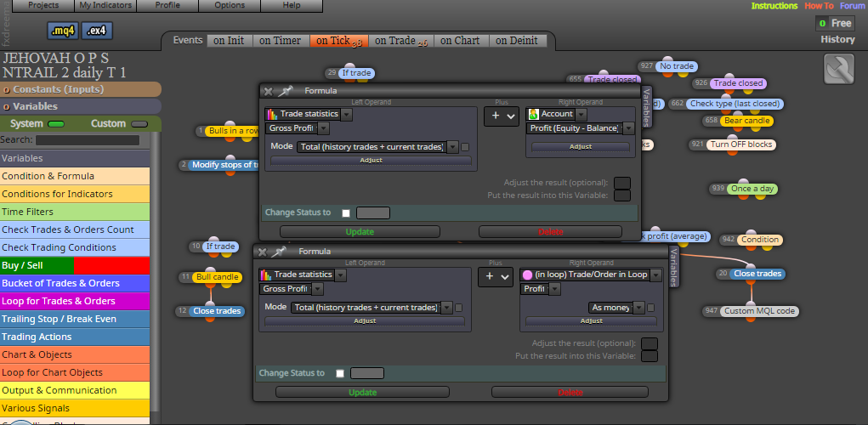
Task: Export project as .ex4 file
Action: [x=97, y=31]
